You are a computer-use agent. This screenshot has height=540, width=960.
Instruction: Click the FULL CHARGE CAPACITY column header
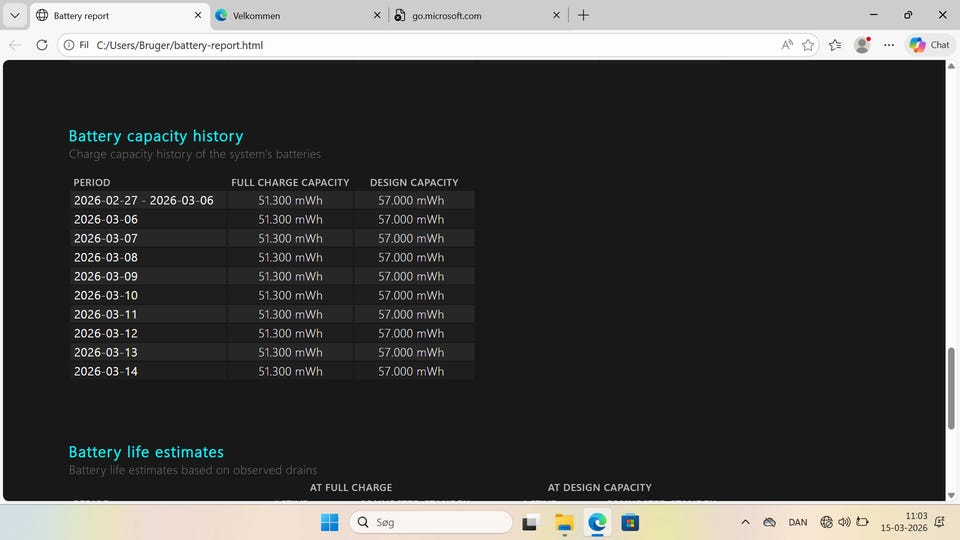290,182
